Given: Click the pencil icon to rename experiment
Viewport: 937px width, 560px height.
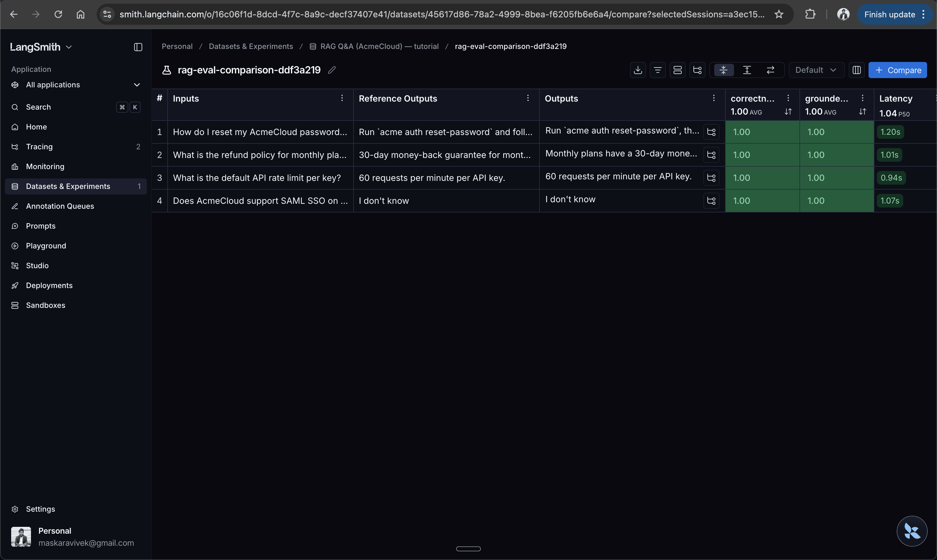Looking at the screenshot, I should 332,70.
